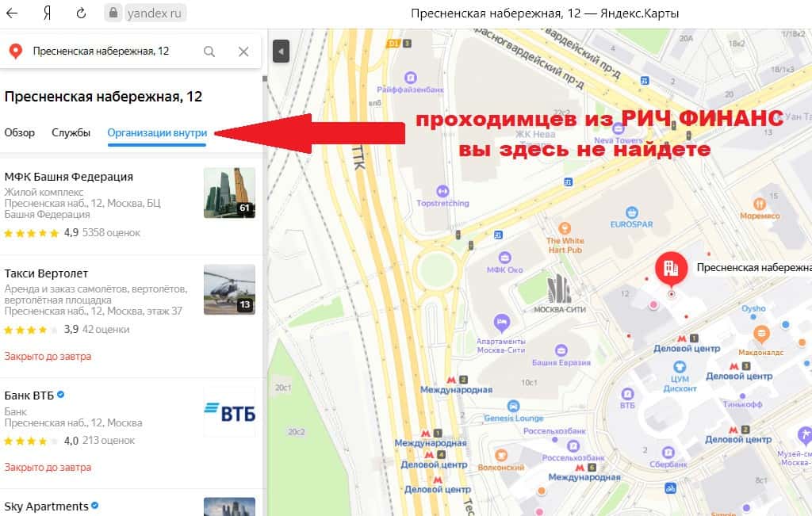Select the Организации внутри tab

[x=157, y=132]
